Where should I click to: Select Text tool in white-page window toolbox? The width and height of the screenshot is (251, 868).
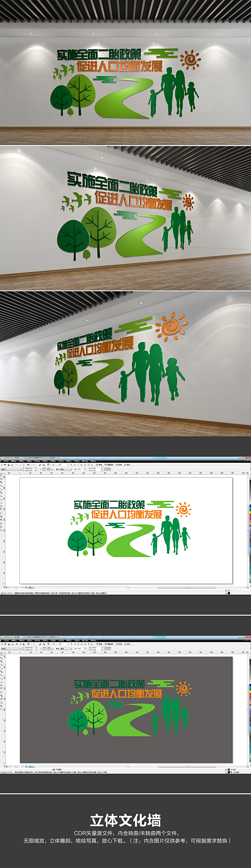[1, 509]
